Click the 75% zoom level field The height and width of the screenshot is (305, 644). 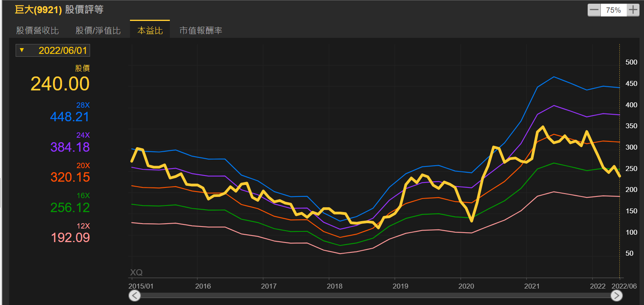point(613,10)
